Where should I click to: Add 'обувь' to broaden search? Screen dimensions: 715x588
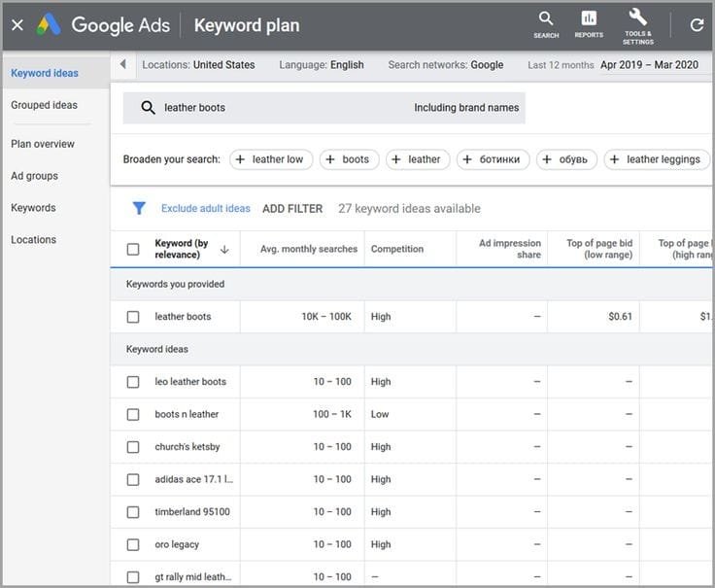566,159
